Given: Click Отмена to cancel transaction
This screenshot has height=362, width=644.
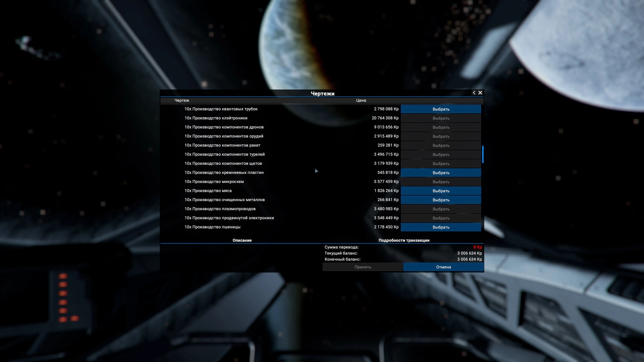Looking at the screenshot, I should coord(443,267).
